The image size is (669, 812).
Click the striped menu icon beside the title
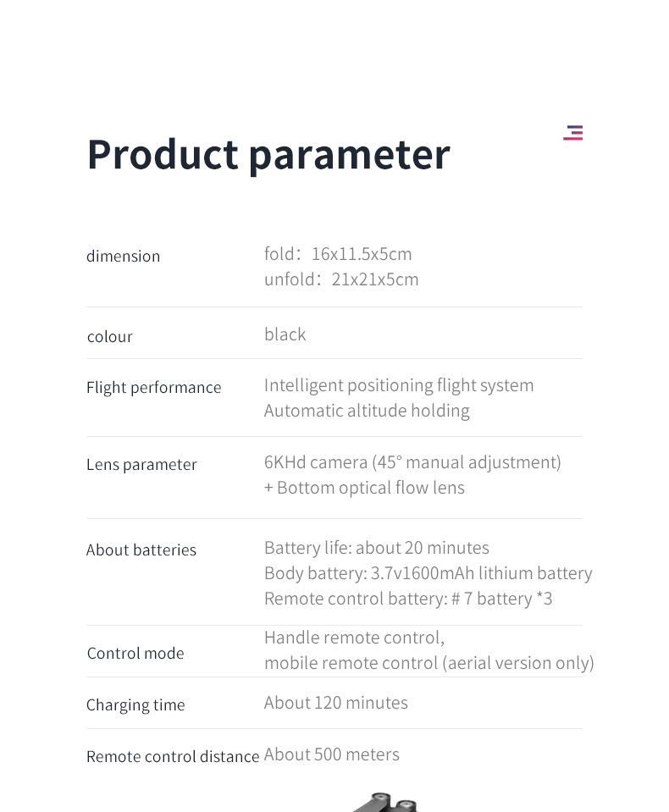[573, 133]
